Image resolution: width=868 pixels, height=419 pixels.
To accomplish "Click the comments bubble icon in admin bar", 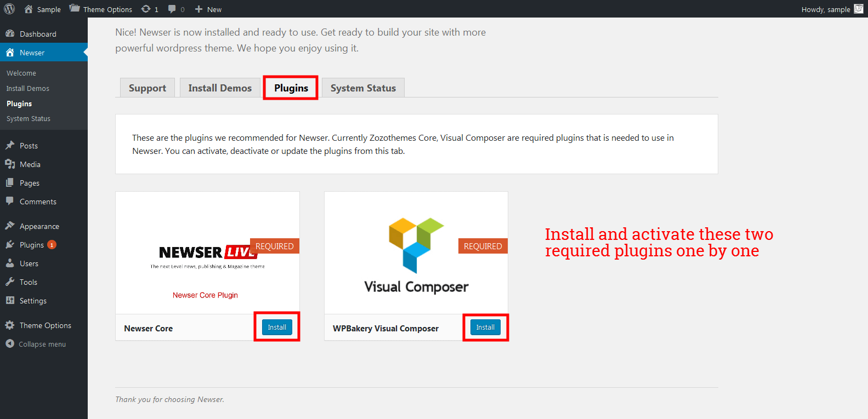I will coord(172,9).
